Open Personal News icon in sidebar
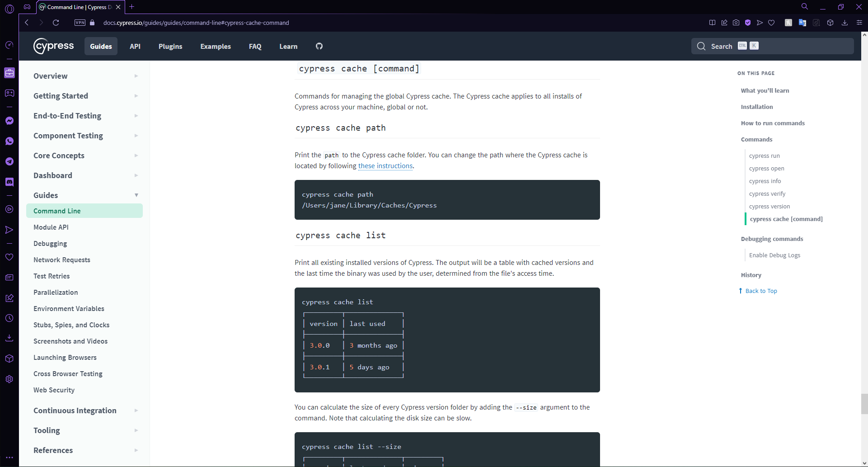868x467 pixels. pos(9,277)
